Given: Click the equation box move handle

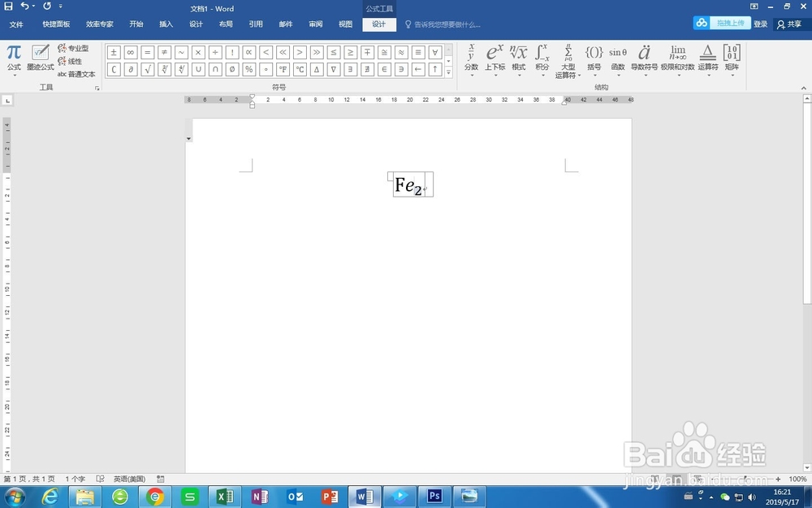Looking at the screenshot, I should pos(391,176).
